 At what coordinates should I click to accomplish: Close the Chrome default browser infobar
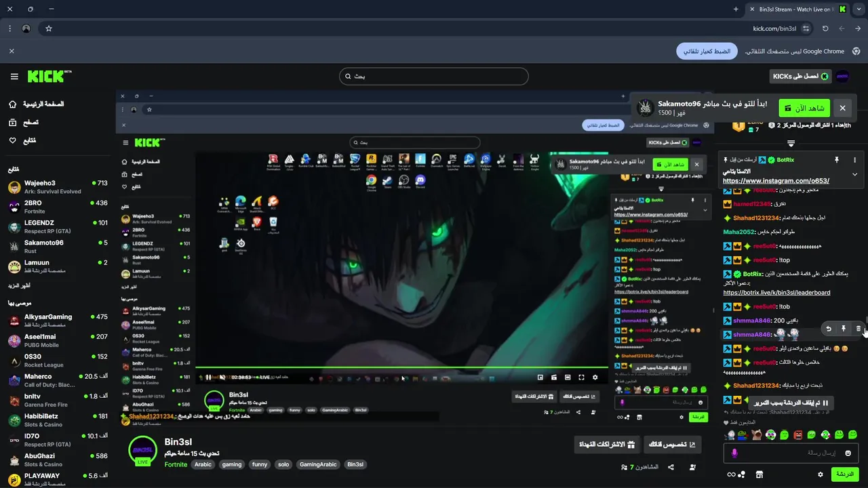(x=12, y=51)
